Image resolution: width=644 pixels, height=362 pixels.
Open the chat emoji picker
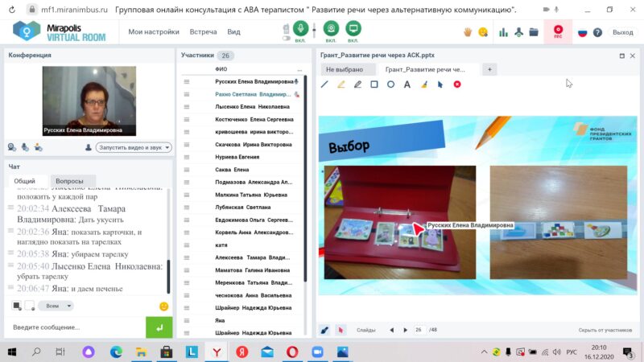(x=164, y=306)
